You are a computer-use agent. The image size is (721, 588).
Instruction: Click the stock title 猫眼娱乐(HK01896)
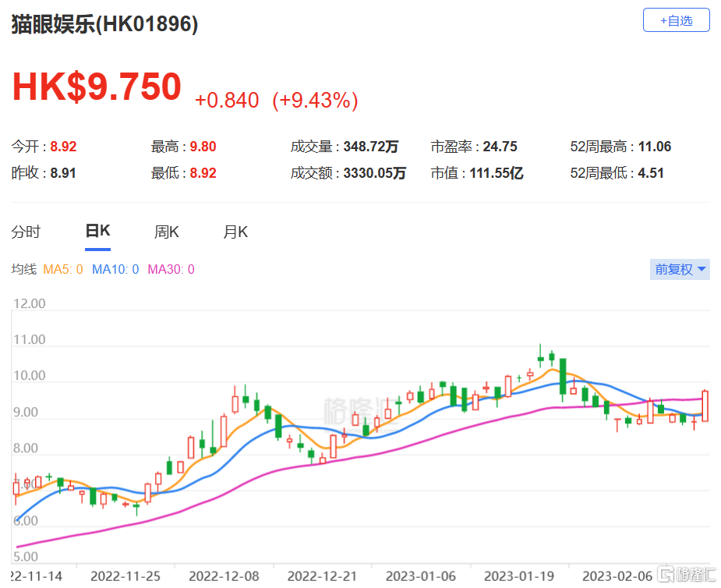click(104, 24)
